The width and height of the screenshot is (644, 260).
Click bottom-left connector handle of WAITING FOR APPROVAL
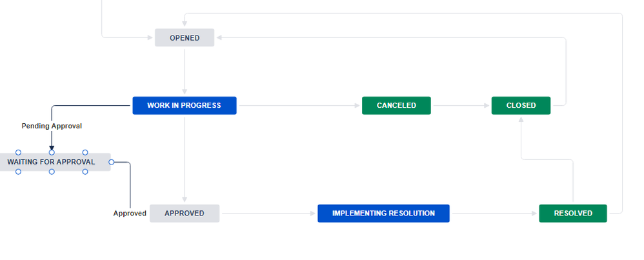click(18, 172)
